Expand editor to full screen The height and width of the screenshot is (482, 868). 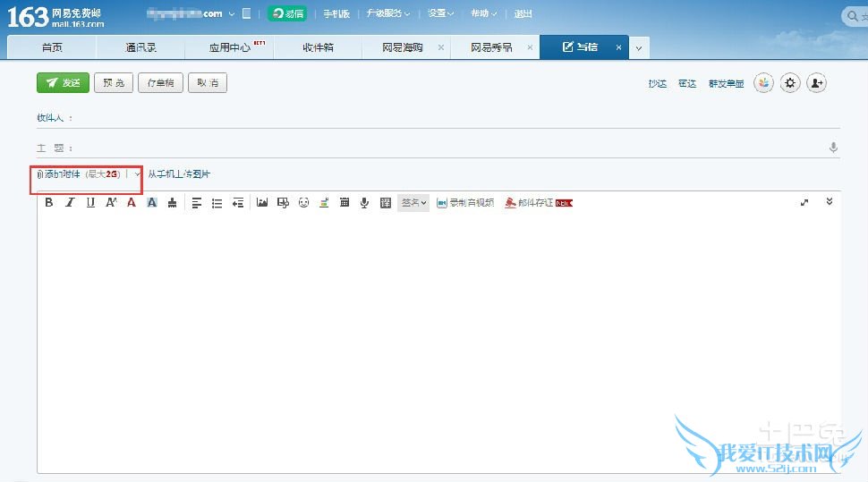(804, 202)
